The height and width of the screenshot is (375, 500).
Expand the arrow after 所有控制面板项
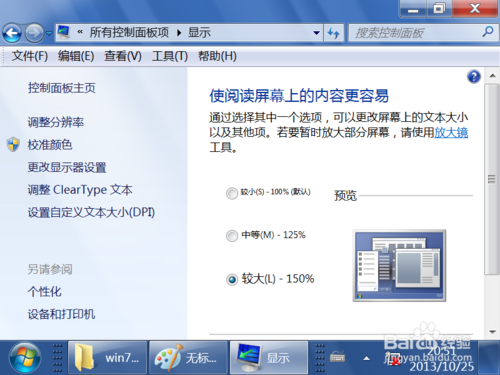click(x=179, y=33)
